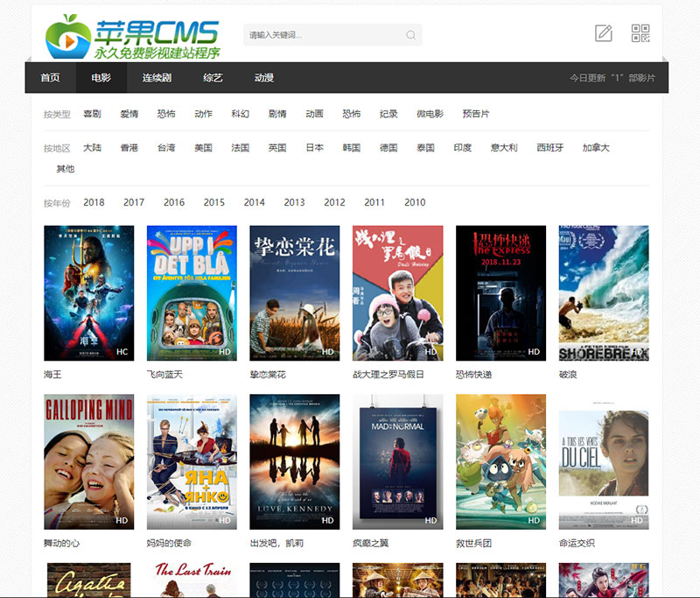Screen dimensions: 700x598
Task: Select the 预告片 type filter
Action: coord(476,114)
